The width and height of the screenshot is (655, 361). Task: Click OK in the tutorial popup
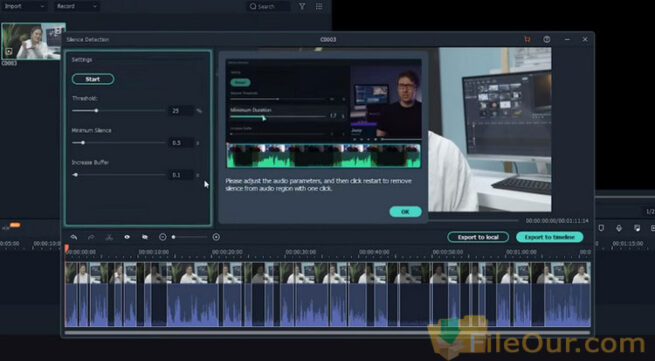click(405, 212)
